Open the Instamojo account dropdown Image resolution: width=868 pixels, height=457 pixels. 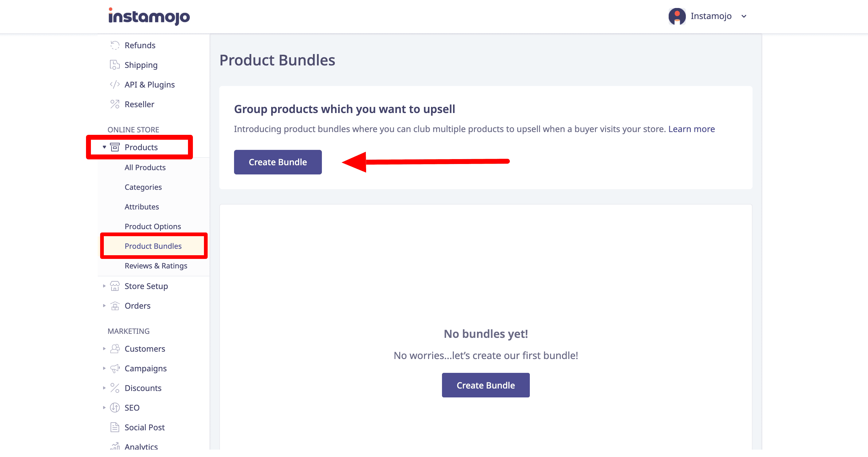(743, 16)
